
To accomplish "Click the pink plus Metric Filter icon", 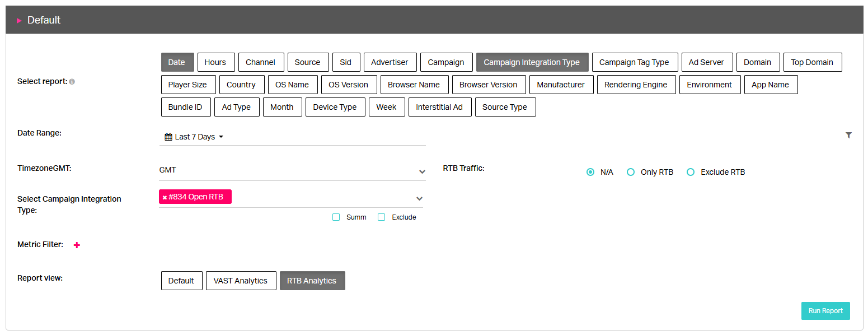I will tap(77, 245).
